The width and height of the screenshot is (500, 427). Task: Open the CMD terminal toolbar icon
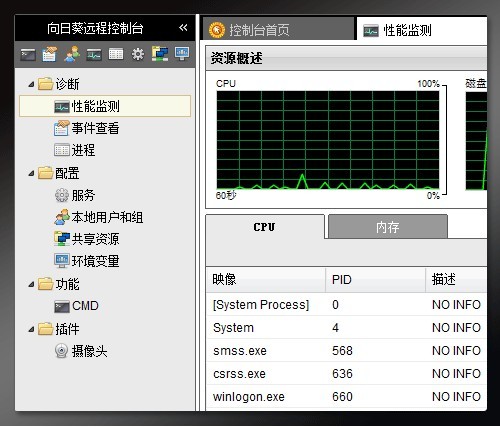click(x=28, y=55)
